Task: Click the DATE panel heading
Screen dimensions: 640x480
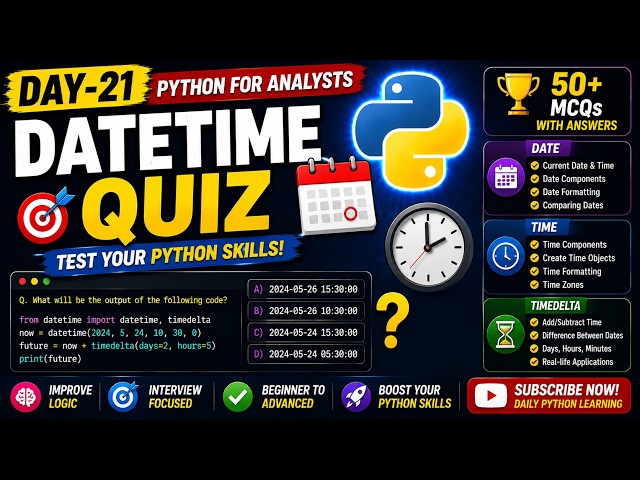Action: coord(545,149)
